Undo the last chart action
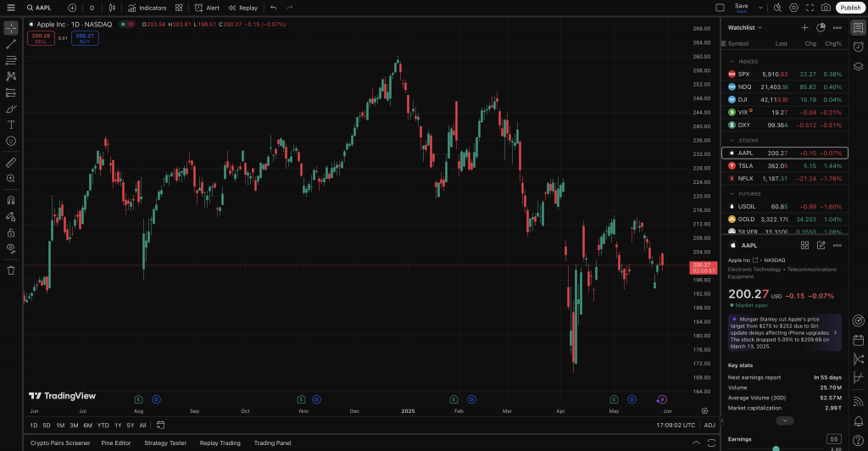The width and height of the screenshot is (868, 451). point(274,8)
